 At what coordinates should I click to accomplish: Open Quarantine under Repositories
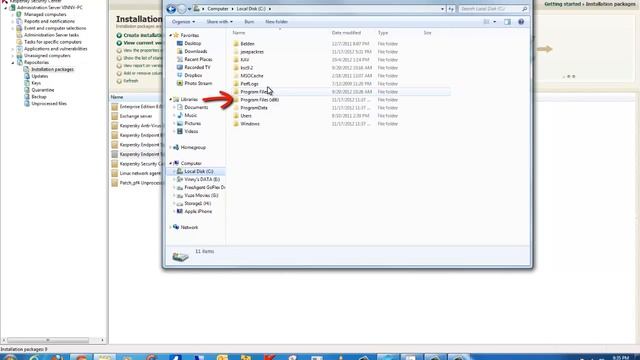click(43, 90)
